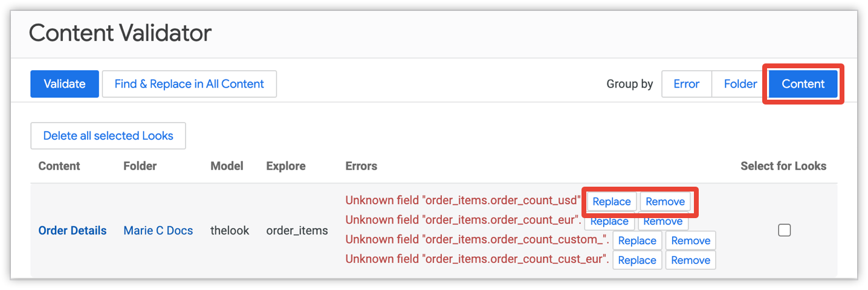Screen dimensions: 868x290
Task: Click the Errors column header
Action: point(361,166)
